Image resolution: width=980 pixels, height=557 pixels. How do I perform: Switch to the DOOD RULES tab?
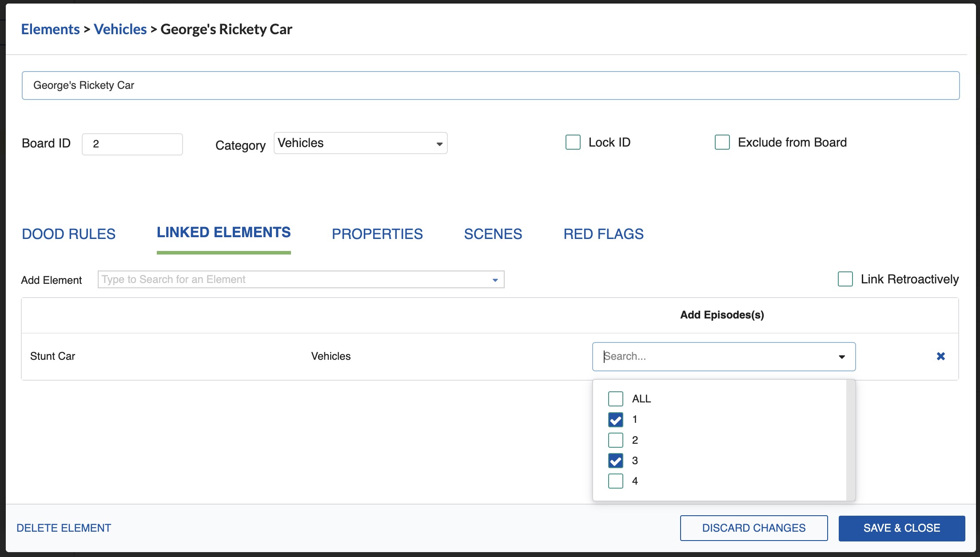tap(69, 234)
